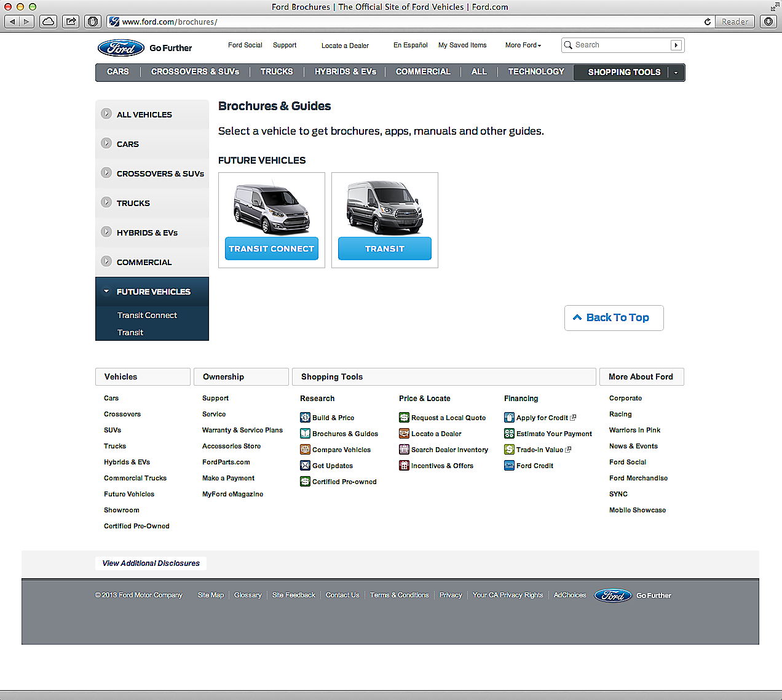Click the Ford oval logo in header
Viewport: 782px width, 700px height.
coord(121,48)
